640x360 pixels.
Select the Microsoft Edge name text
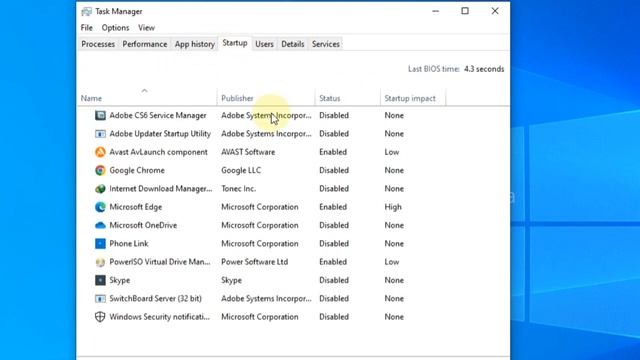[136, 207]
